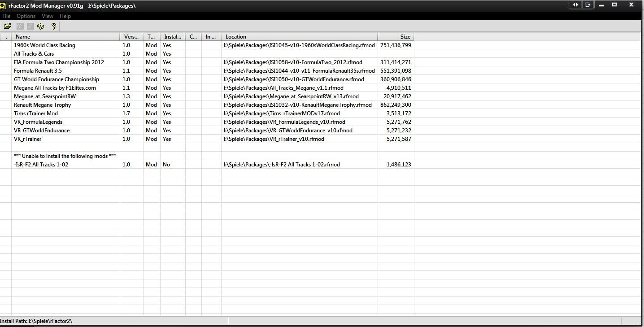Maximize the Mod Manager window

click(614, 5)
